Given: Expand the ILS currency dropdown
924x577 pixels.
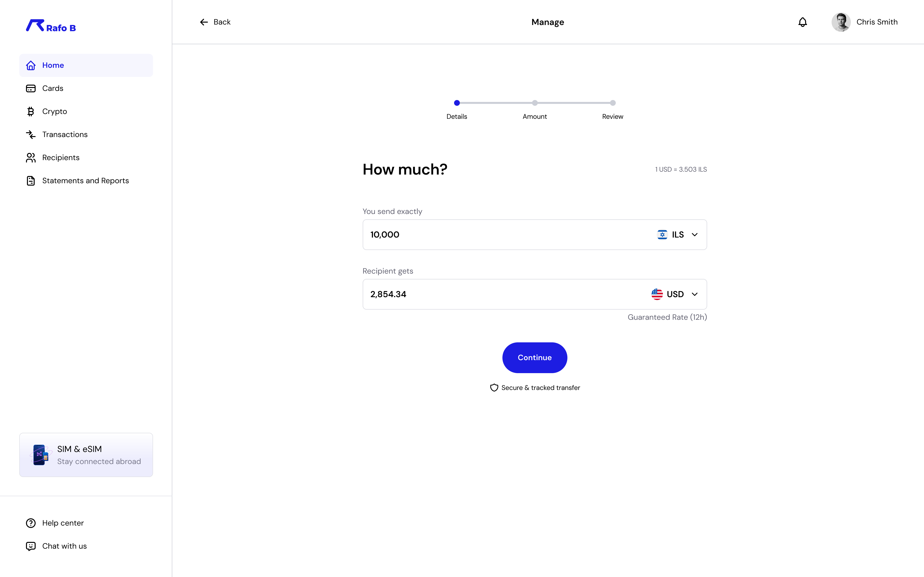Looking at the screenshot, I should click(694, 235).
